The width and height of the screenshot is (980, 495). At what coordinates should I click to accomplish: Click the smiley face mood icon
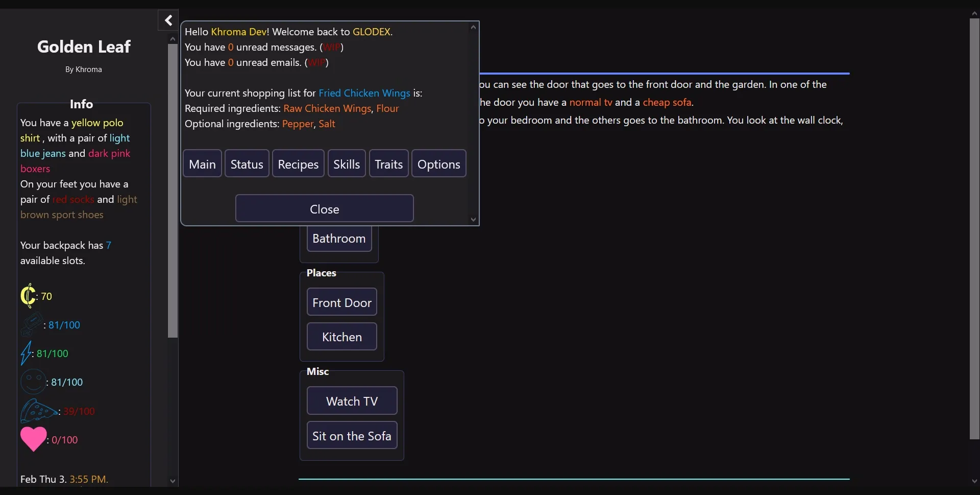(x=33, y=382)
